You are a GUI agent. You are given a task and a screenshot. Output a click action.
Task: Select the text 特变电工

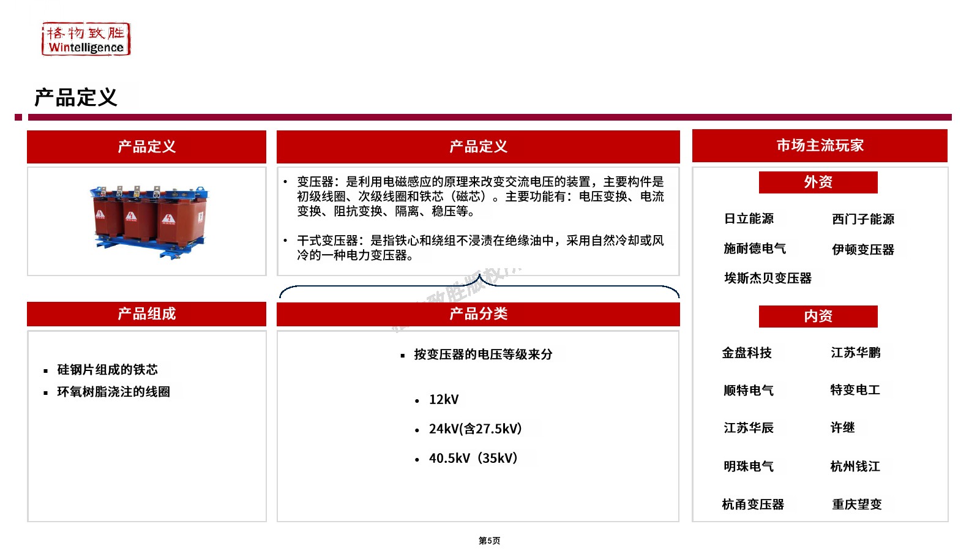(x=855, y=390)
